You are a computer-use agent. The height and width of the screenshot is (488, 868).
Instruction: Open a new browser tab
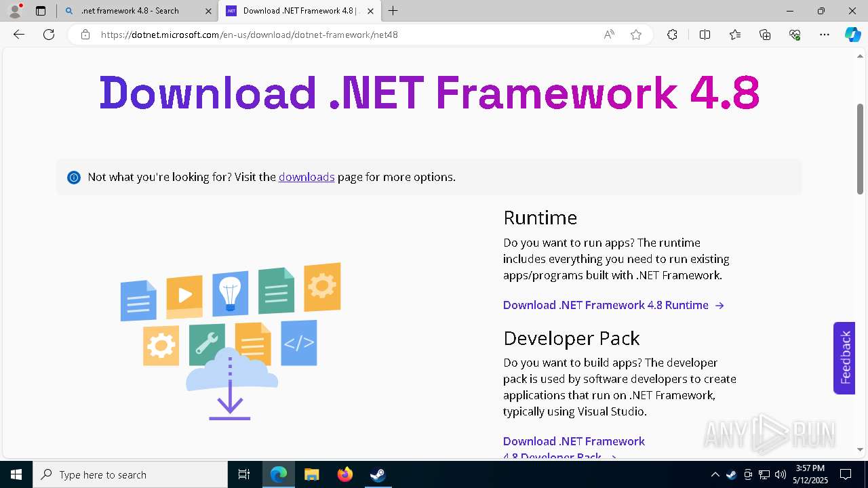(x=393, y=11)
